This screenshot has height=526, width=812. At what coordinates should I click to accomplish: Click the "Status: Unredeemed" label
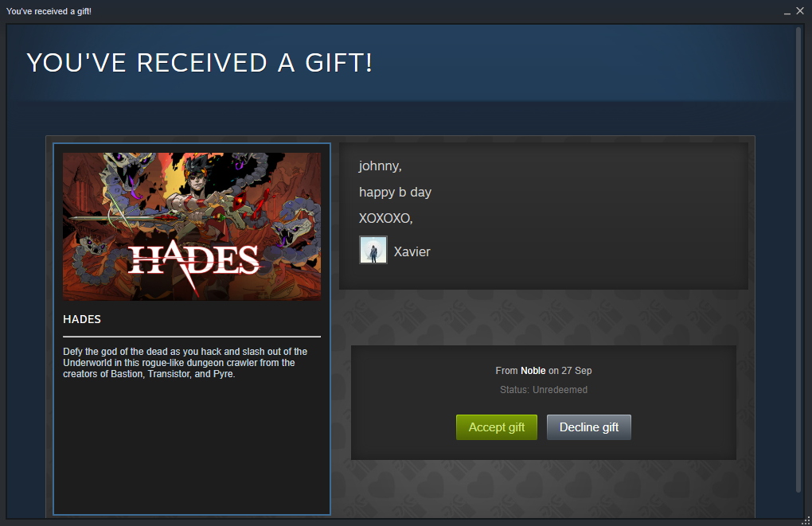[x=544, y=390]
